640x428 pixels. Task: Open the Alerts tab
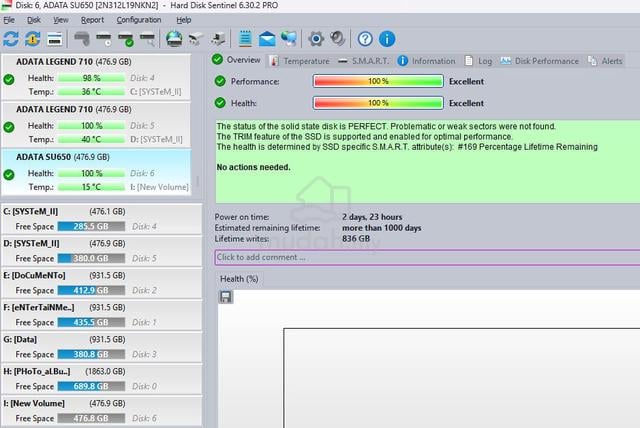pos(605,61)
